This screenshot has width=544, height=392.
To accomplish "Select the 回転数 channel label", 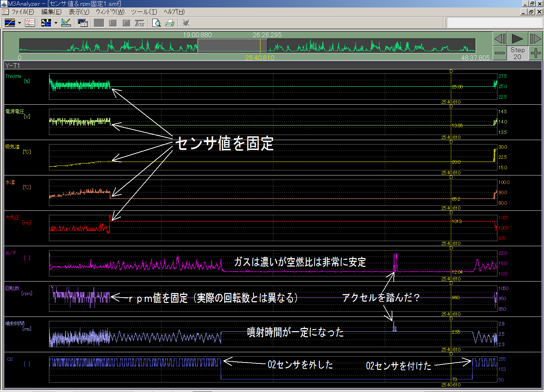I will (x=12, y=288).
